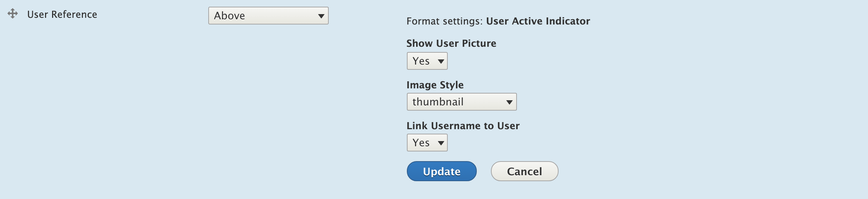
Task: Click the Image Style label
Action: (435, 85)
